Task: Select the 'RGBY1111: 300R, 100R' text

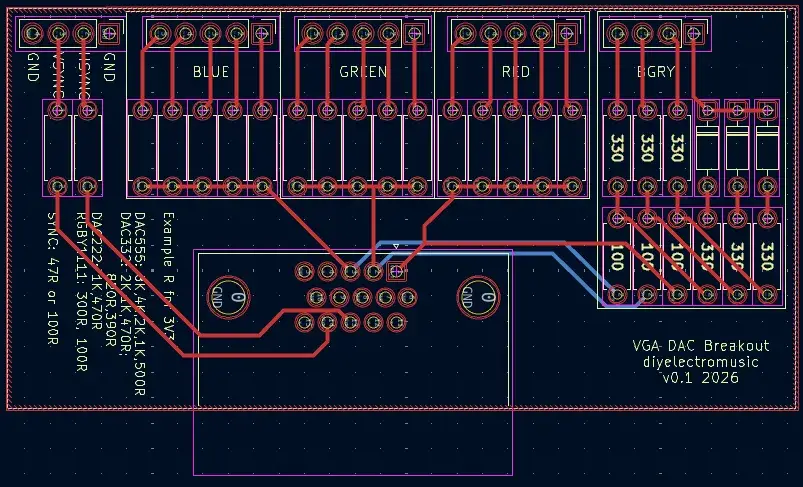Action: [81, 292]
